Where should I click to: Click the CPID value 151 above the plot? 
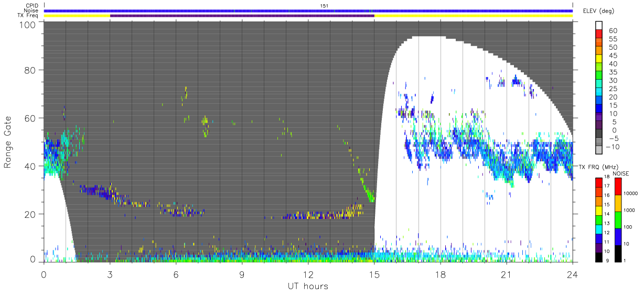click(324, 6)
